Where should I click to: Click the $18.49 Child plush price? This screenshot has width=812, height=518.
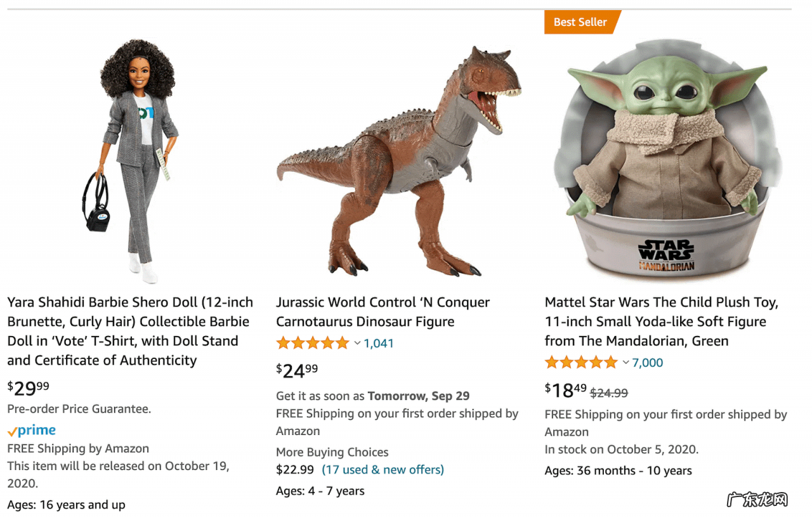click(566, 390)
